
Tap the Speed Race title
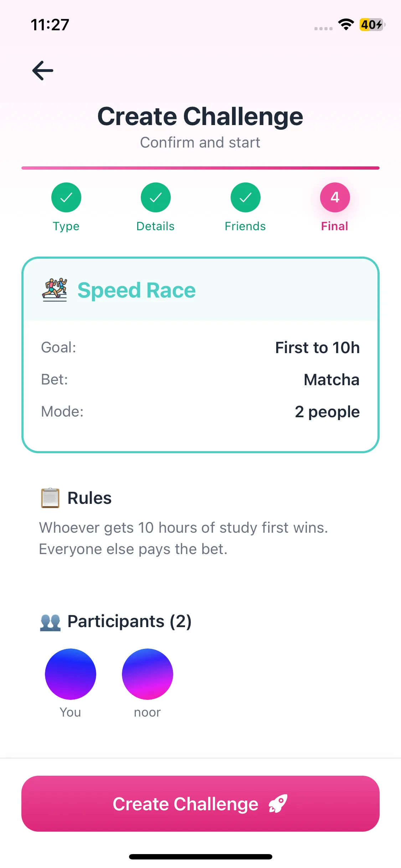pos(137,290)
